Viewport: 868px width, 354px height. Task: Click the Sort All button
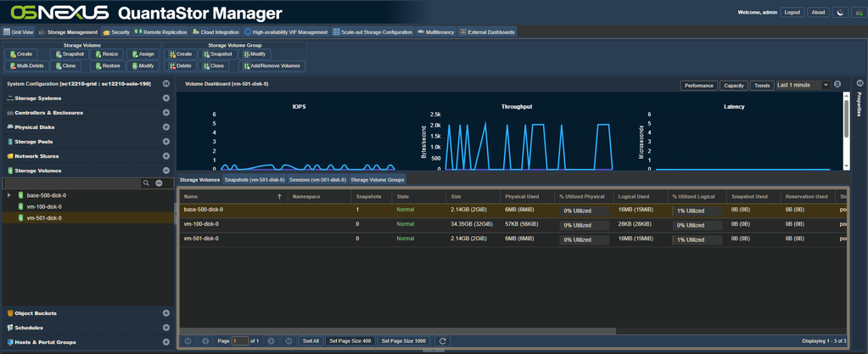click(311, 341)
